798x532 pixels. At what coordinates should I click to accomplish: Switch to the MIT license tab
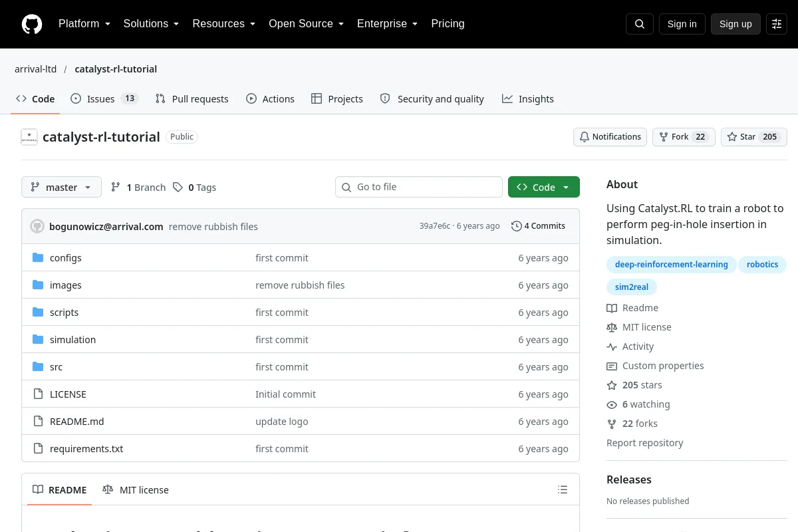tap(136, 490)
